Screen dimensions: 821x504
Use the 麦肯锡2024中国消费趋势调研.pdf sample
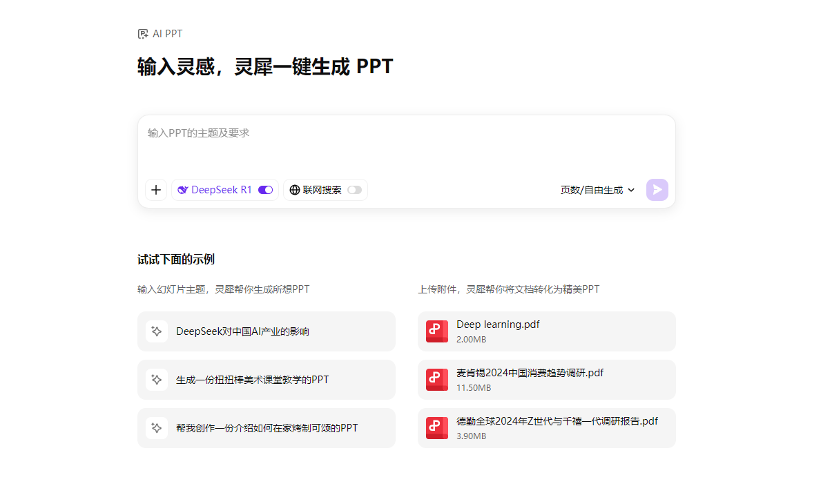click(x=547, y=380)
